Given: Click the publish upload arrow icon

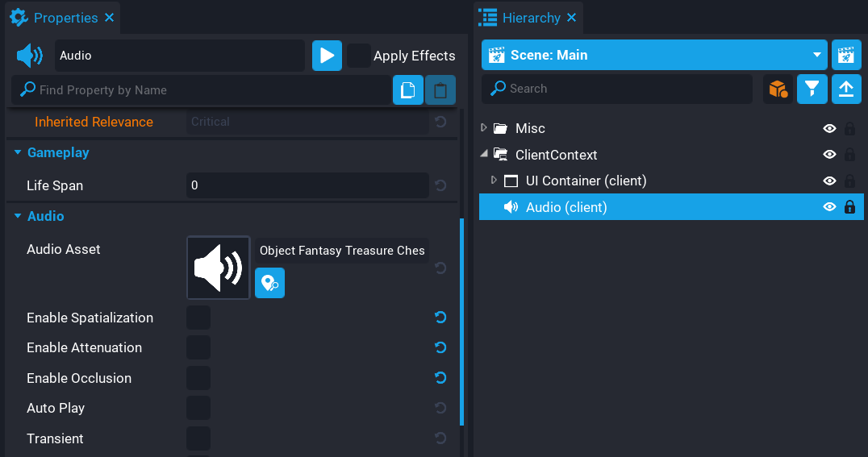Looking at the screenshot, I should pos(845,89).
